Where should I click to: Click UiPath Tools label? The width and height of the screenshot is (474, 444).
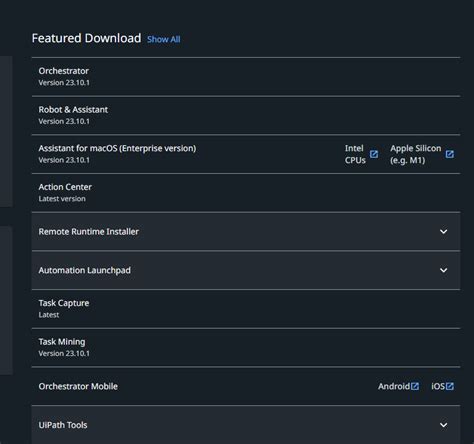63,425
